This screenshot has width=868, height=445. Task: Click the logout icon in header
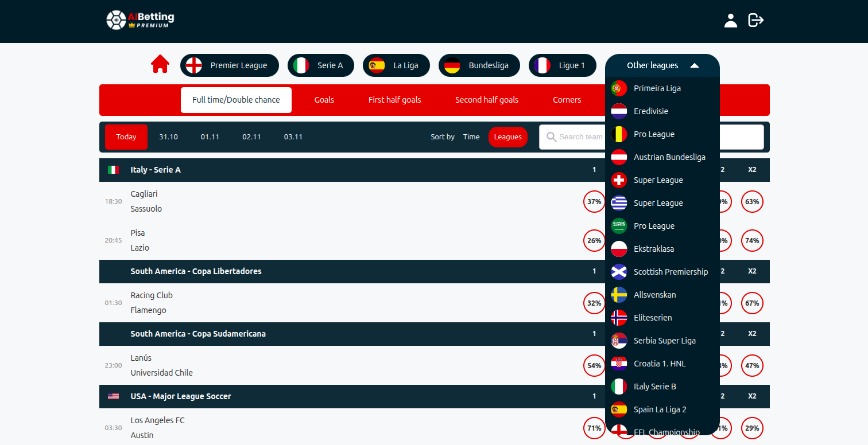point(755,21)
